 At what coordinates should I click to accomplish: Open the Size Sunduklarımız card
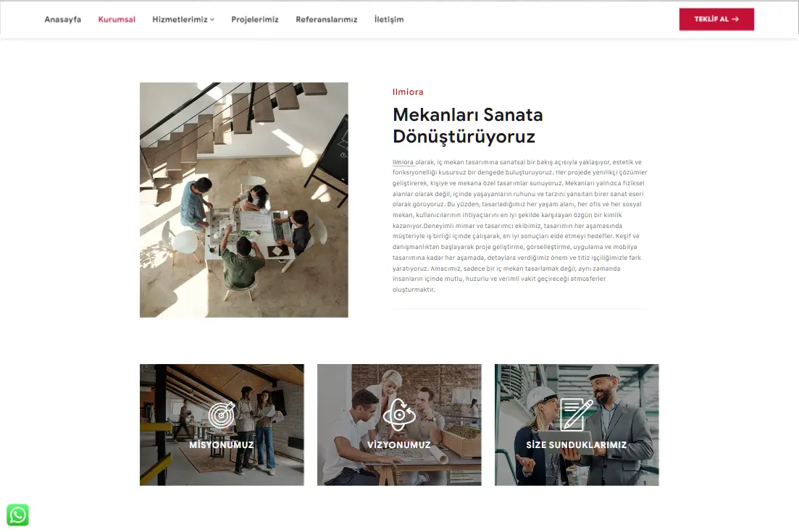click(577, 425)
